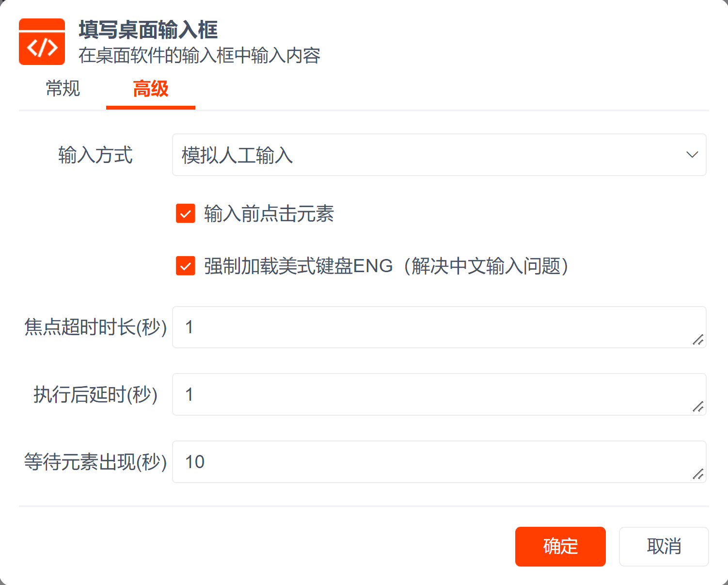The width and height of the screenshot is (728, 585).
Task: Click the 等待元素出现(秒) label
Action: [95, 462]
